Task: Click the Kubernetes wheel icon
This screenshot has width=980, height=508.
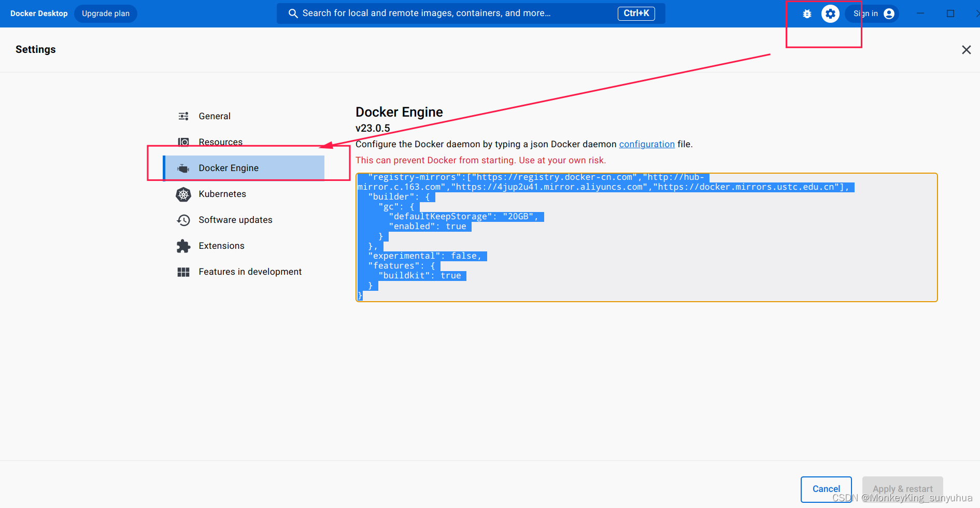Action: [183, 194]
